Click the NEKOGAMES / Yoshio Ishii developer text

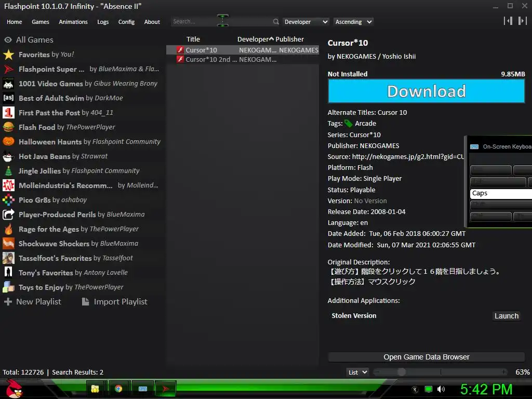[376, 56]
